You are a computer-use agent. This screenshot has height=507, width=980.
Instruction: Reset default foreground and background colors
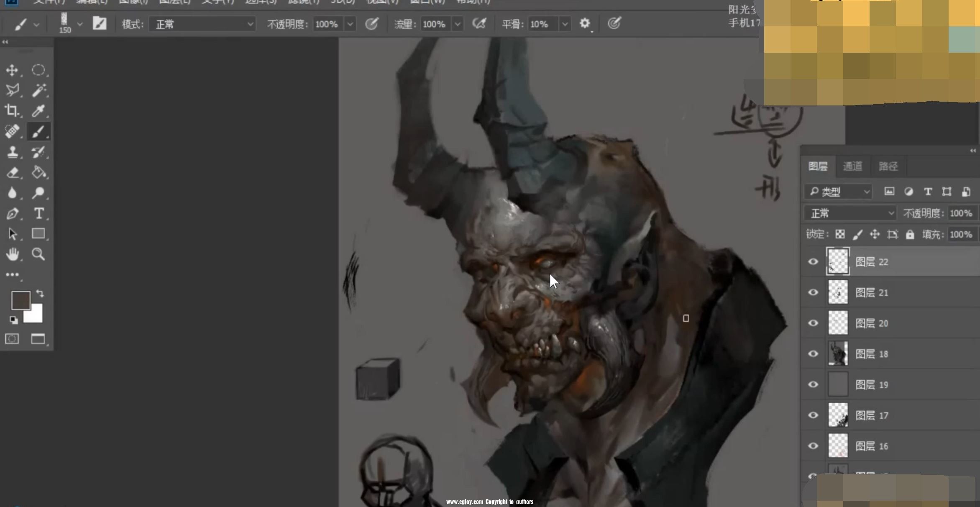point(14,320)
